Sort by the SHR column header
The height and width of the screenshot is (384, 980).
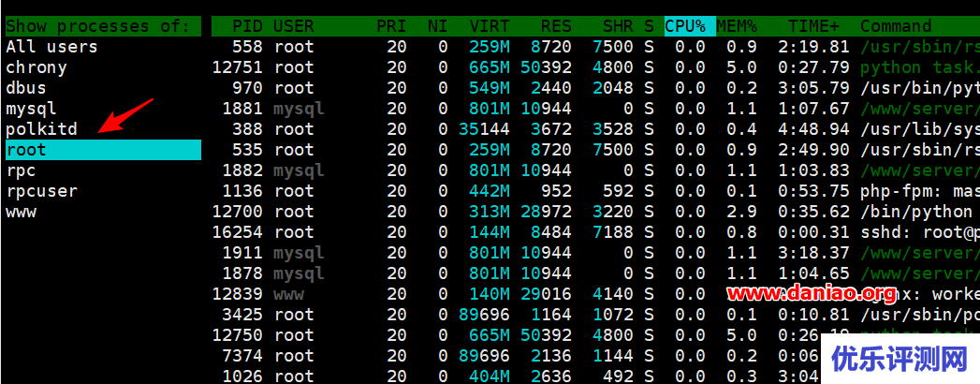click(x=618, y=26)
